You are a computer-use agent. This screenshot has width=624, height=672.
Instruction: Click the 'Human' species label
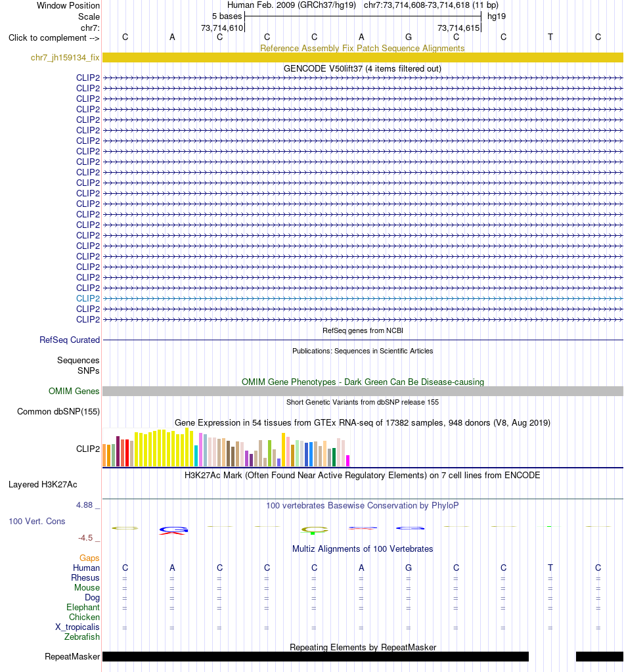(x=86, y=568)
